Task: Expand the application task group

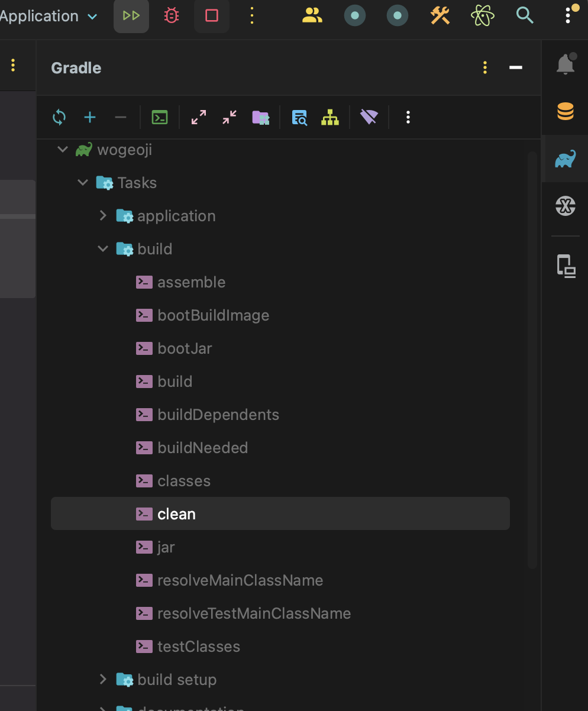Action: 103,216
